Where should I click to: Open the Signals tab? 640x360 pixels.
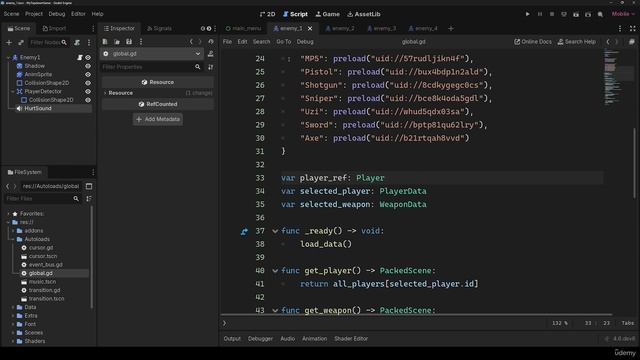click(x=159, y=29)
